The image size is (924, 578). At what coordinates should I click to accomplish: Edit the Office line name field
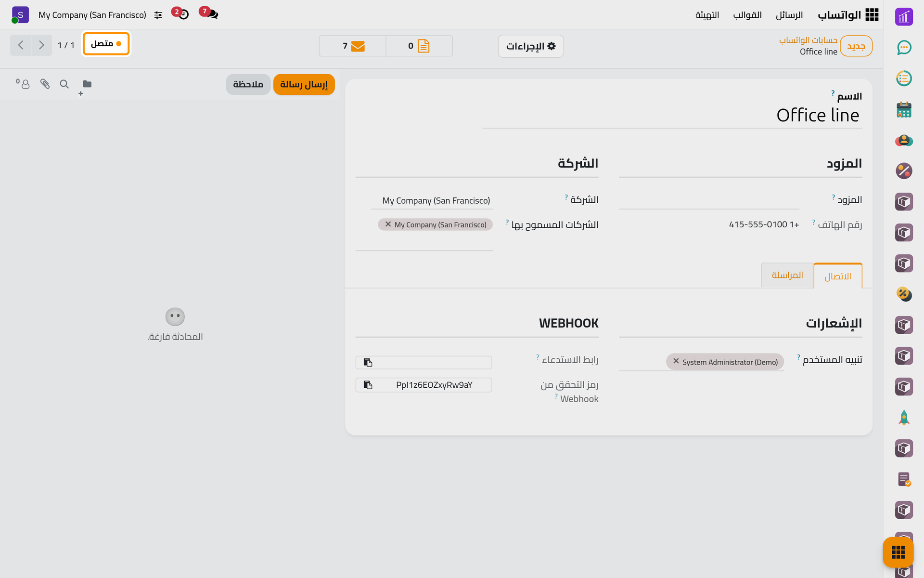(x=672, y=116)
